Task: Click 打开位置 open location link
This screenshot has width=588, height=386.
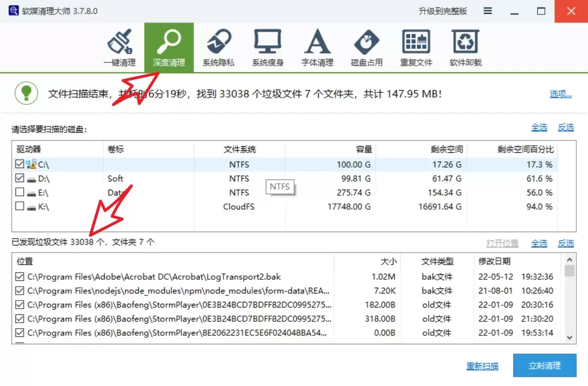Action: (502, 243)
